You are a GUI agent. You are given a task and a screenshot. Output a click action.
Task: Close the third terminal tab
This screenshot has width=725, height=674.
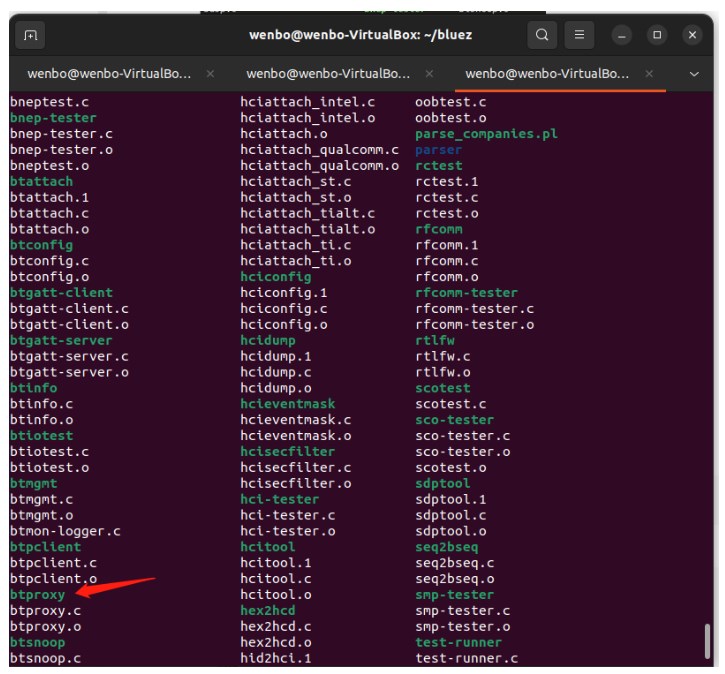[649, 74]
